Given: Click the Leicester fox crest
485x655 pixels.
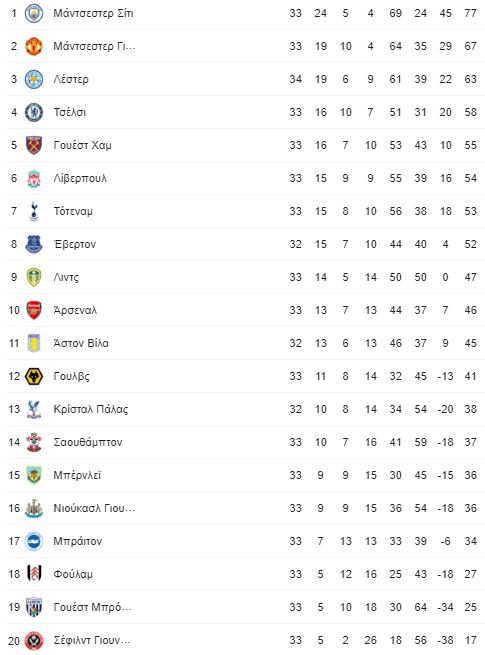Looking at the screenshot, I should (34, 79).
